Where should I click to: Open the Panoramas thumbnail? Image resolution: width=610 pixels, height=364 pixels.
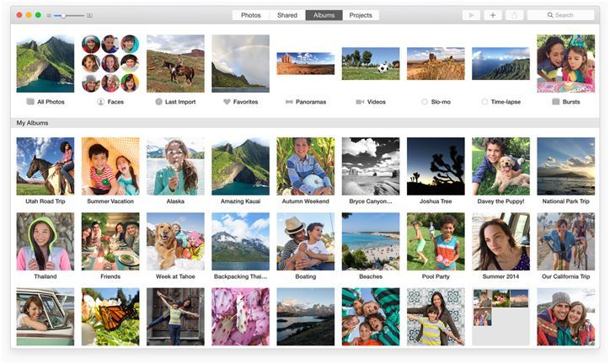coord(305,63)
